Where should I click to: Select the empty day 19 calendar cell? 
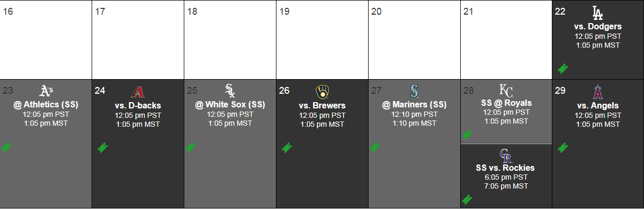[x=322, y=39]
